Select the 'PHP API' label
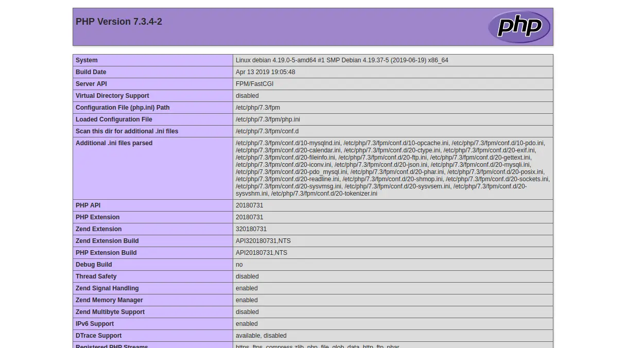The image size is (644, 348). pyautogui.click(x=88, y=205)
